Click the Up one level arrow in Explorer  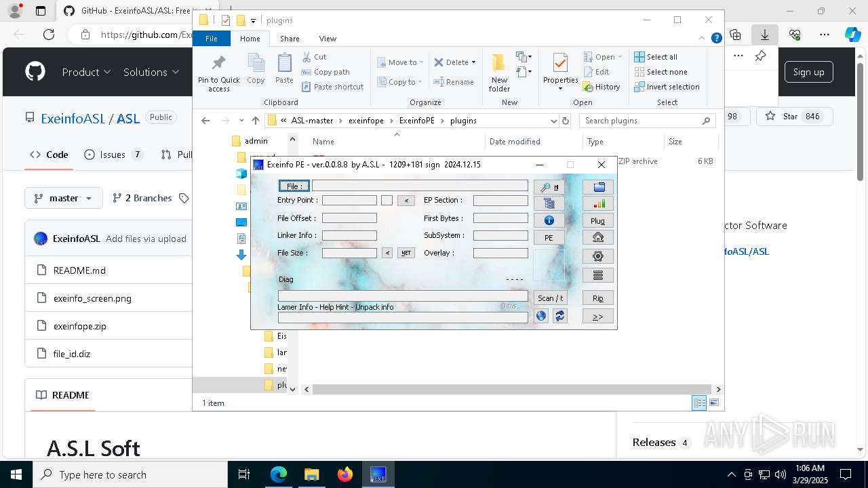(x=255, y=121)
